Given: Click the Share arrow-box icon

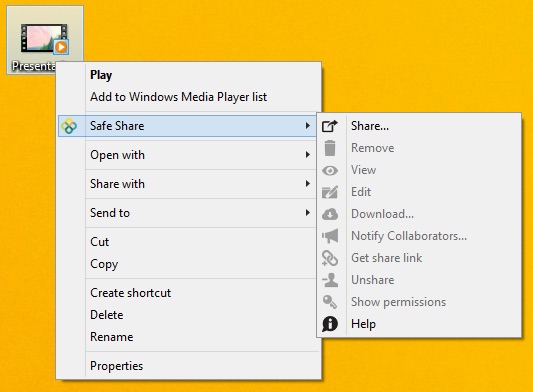Looking at the screenshot, I should pyautogui.click(x=330, y=126).
